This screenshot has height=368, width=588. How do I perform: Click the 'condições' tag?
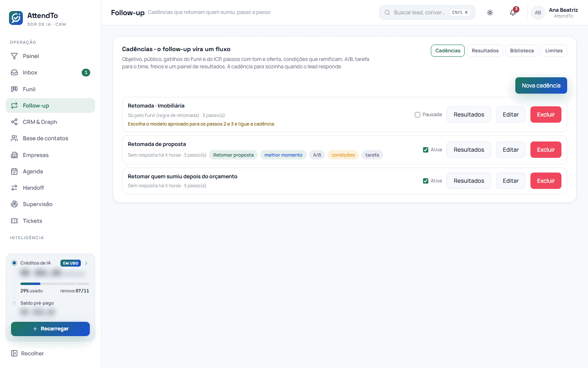click(x=343, y=155)
